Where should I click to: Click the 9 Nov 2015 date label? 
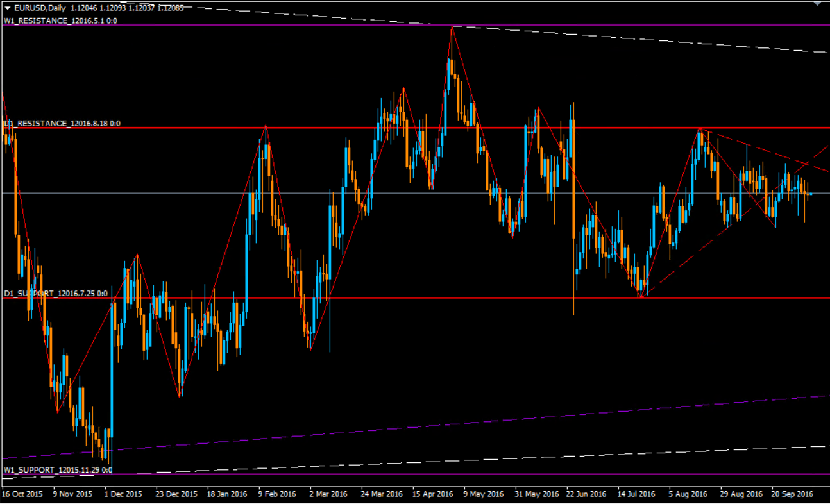[x=72, y=494]
